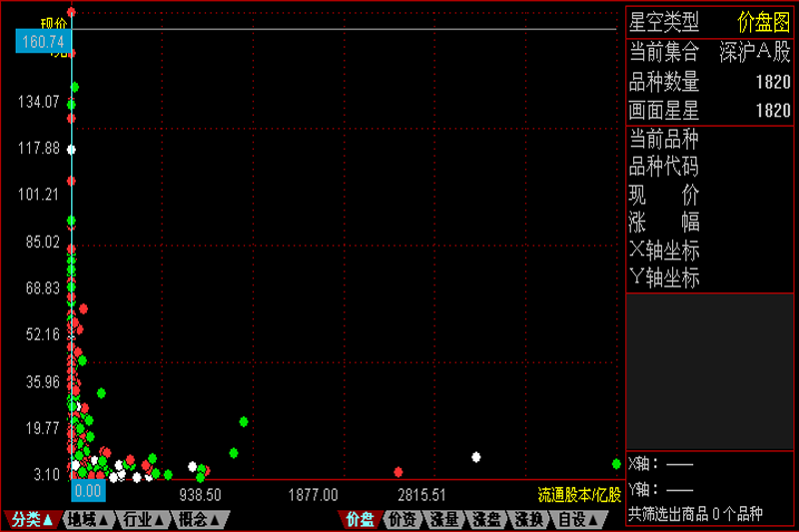Open the 地域 region dropdown tab

click(89, 520)
